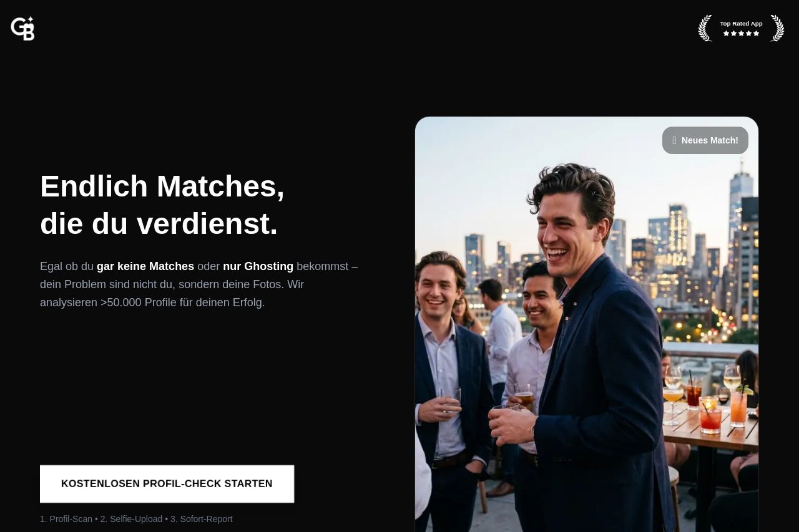Click the bold text gar keine Matches
This screenshot has width=799, height=532.
pyautogui.click(x=145, y=266)
